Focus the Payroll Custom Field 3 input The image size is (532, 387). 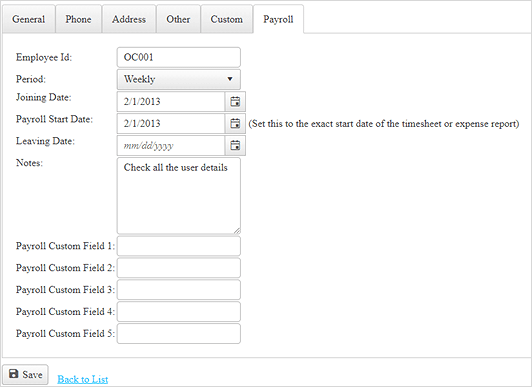tap(179, 290)
